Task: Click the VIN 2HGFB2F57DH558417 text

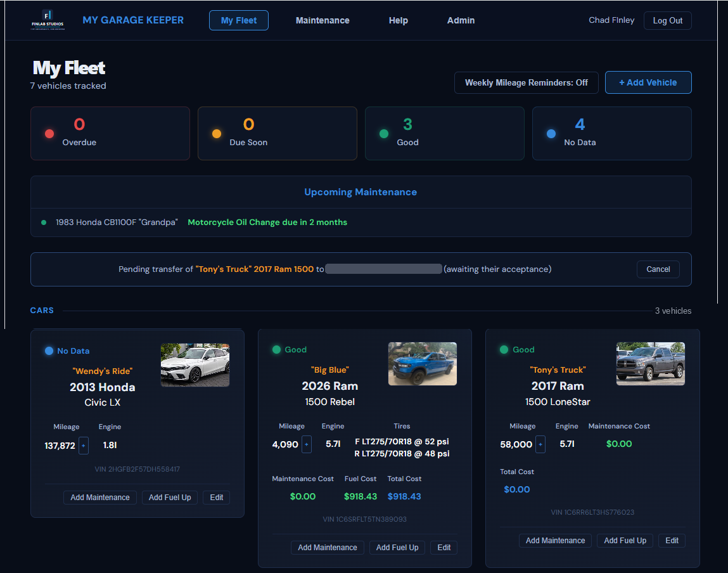Action: 137,470
